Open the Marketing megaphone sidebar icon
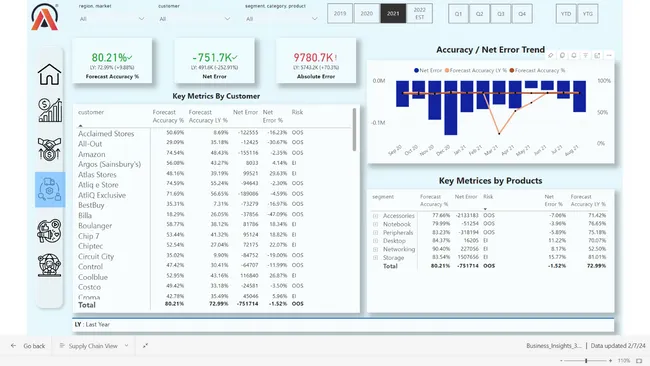650x366 pixels. [x=49, y=231]
